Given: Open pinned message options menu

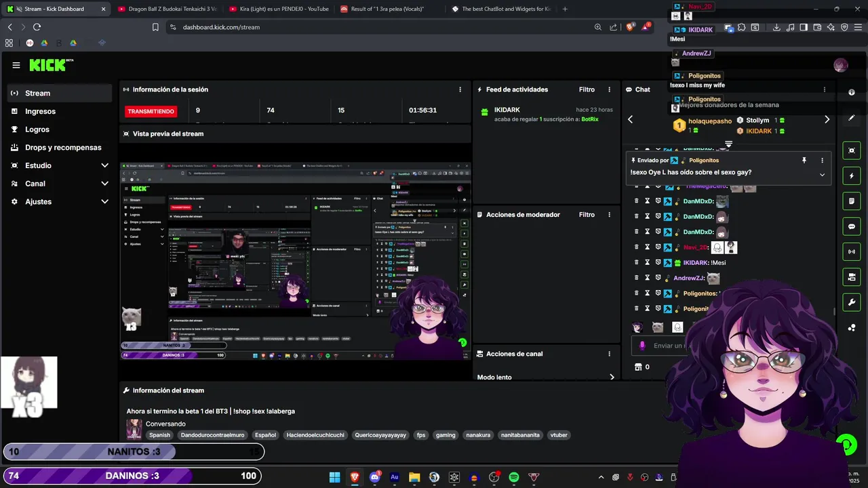Looking at the screenshot, I should pos(822,161).
